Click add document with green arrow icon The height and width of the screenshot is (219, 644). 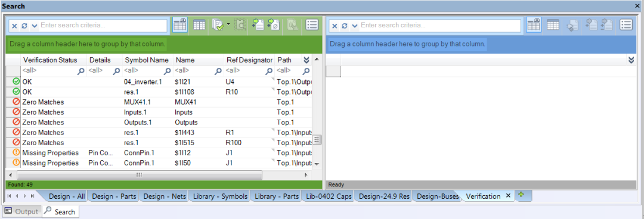258,24
